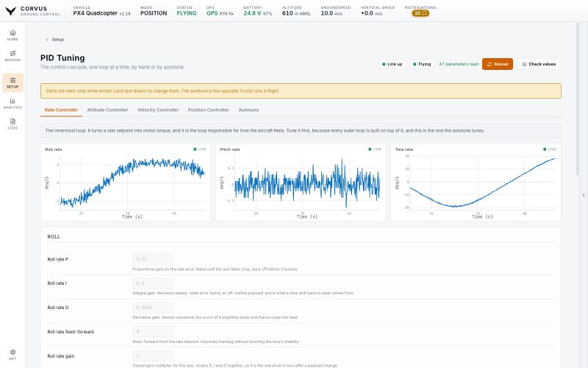Click the 'FLYING' status value

[x=187, y=13]
